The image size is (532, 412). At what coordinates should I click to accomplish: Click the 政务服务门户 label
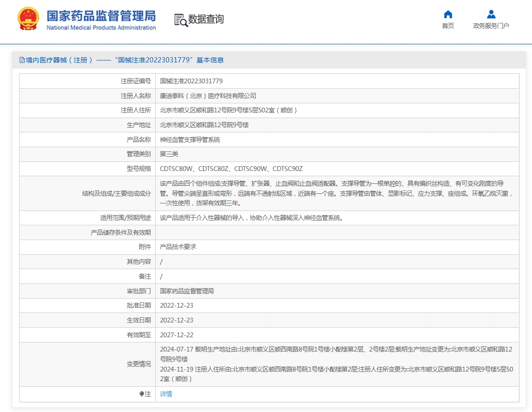[491, 26]
